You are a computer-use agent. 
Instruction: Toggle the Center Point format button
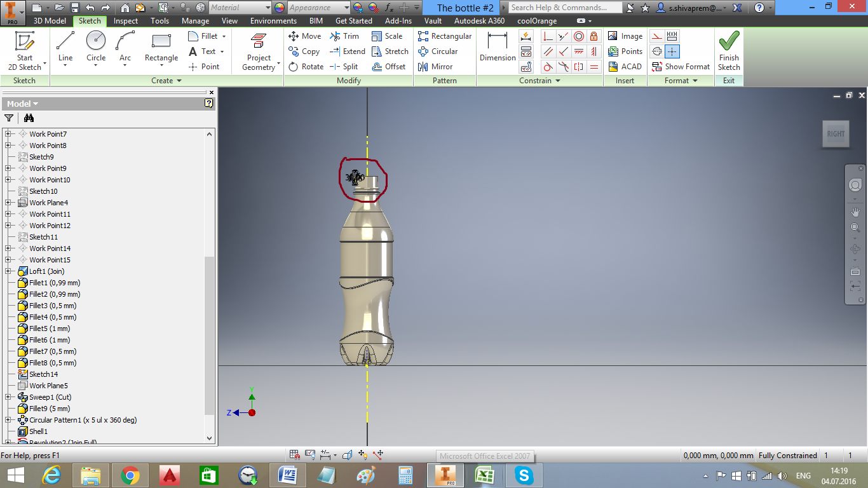tap(672, 51)
